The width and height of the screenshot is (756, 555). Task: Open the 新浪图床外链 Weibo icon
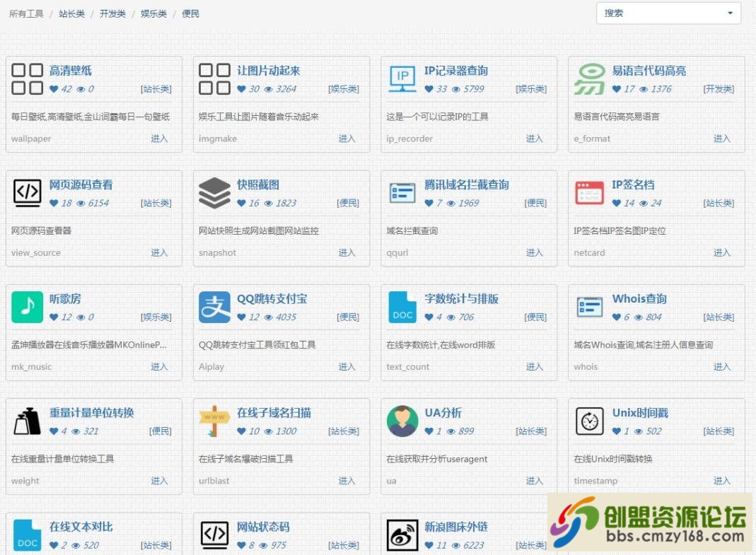pos(402,535)
